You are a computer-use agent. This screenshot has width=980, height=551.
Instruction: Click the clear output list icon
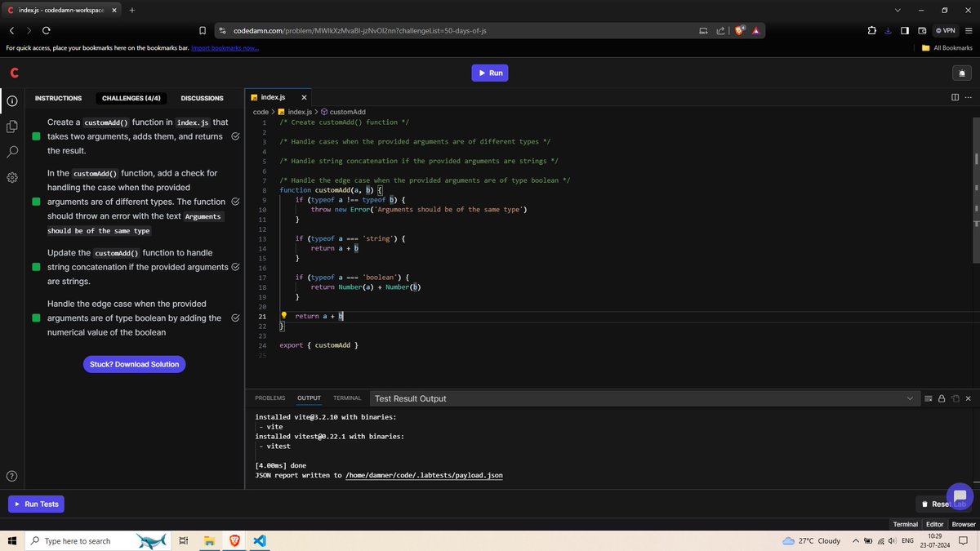(929, 398)
